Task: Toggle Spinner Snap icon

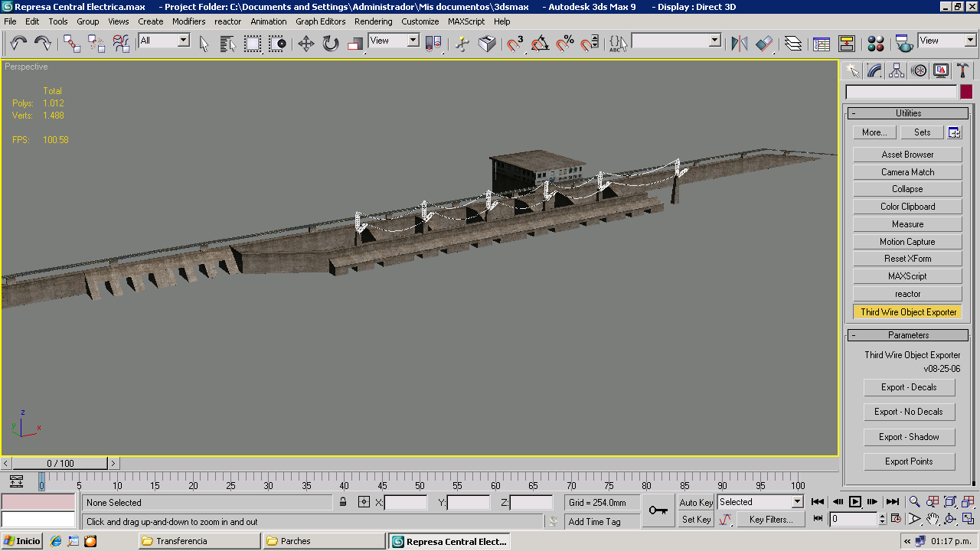Action: coord(590,44)
